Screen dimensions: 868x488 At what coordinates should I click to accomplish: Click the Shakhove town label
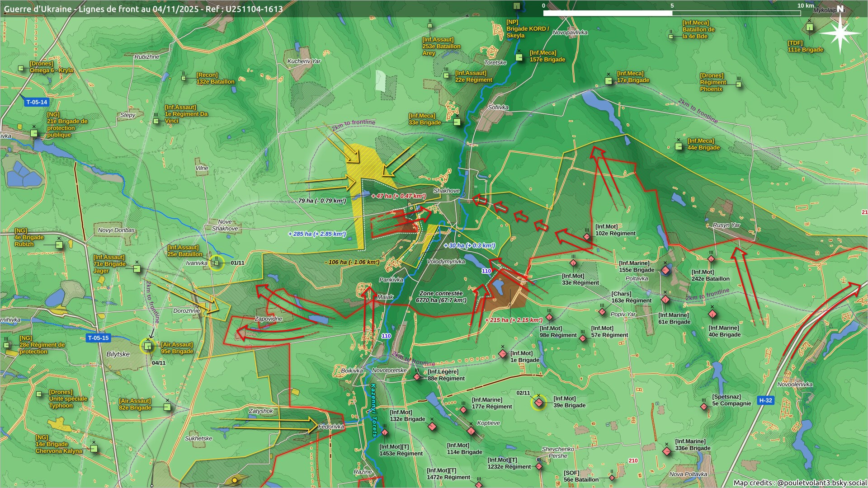[446, 191]
